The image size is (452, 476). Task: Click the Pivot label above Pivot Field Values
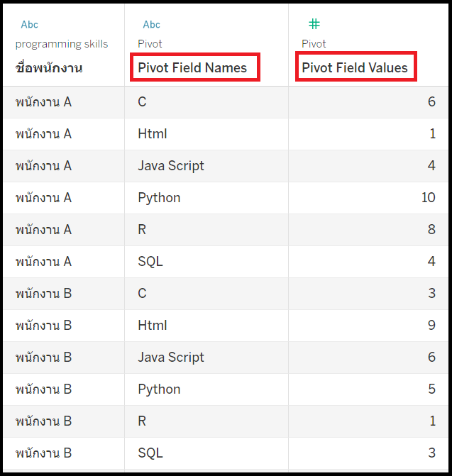(314, 44)
